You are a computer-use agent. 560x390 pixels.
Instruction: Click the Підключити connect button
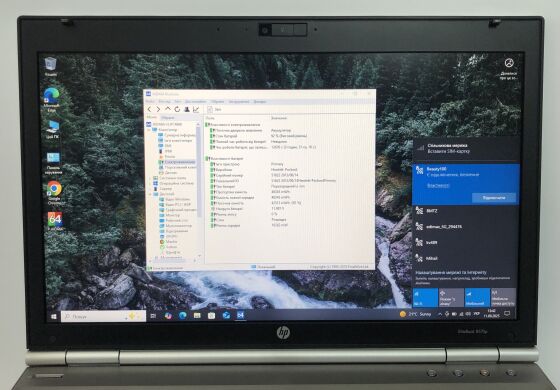tap(494, 198)
